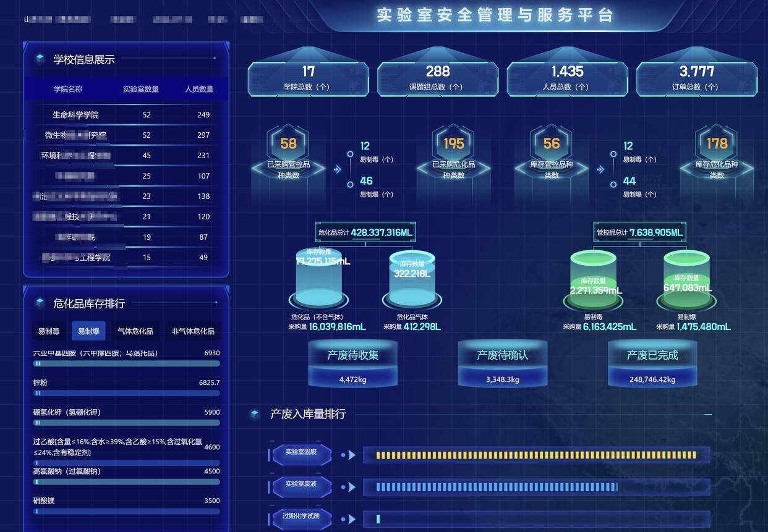768x532 pixels.
Task: Click the 人员数量 value 49
Action: (203, 258)
